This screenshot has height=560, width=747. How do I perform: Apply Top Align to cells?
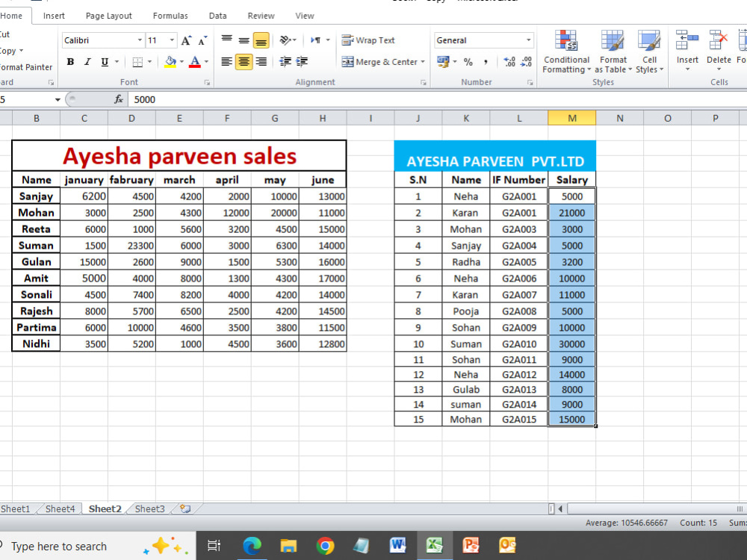(227, 40)
